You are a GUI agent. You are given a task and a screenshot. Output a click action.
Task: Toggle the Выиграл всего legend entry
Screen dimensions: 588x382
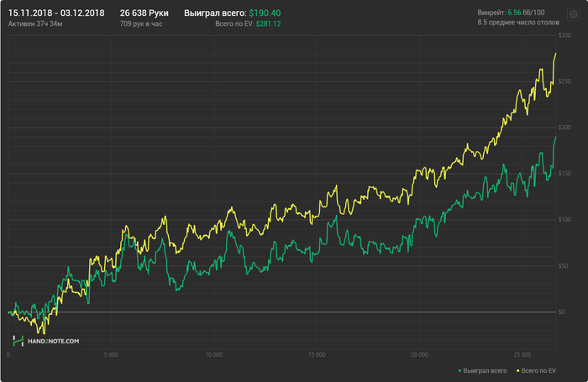482,371
